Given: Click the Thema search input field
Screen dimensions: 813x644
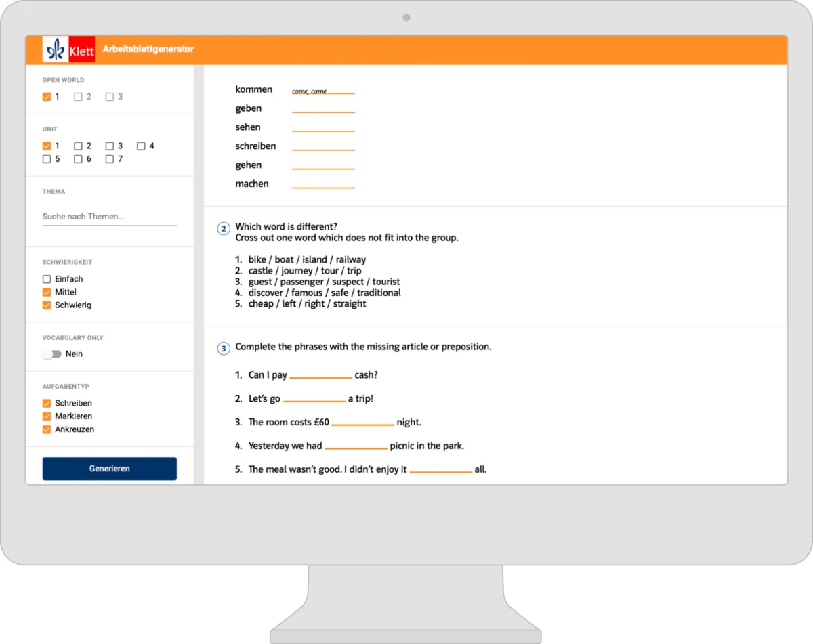Looking at the screenshot, I should pyautogui.click(x=109, y=217).
